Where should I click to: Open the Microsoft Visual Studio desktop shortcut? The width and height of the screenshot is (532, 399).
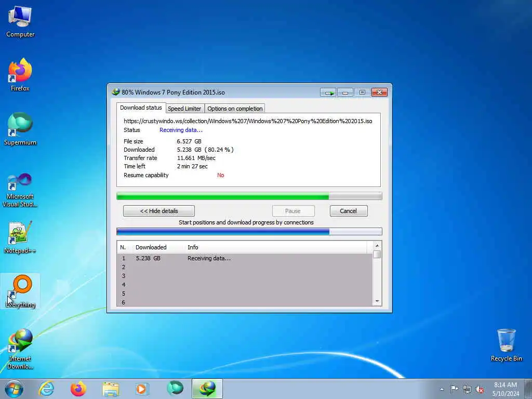click(20, 190)
